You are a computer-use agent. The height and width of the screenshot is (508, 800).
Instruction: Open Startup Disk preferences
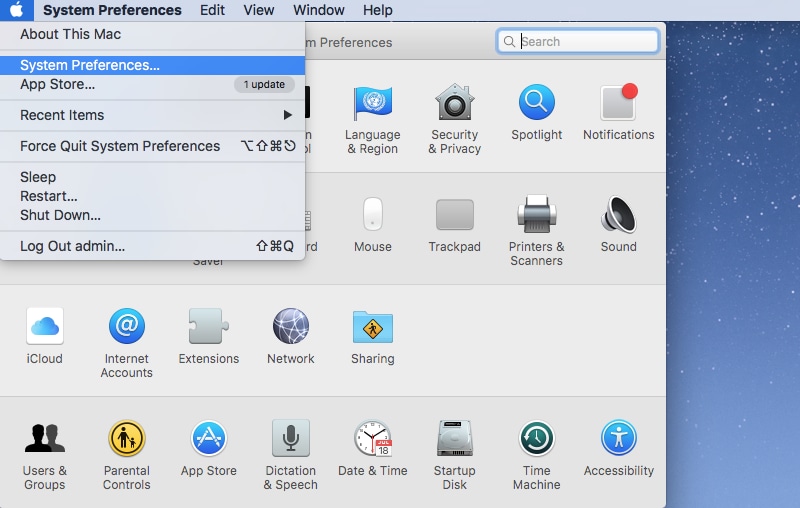[454, 455]
